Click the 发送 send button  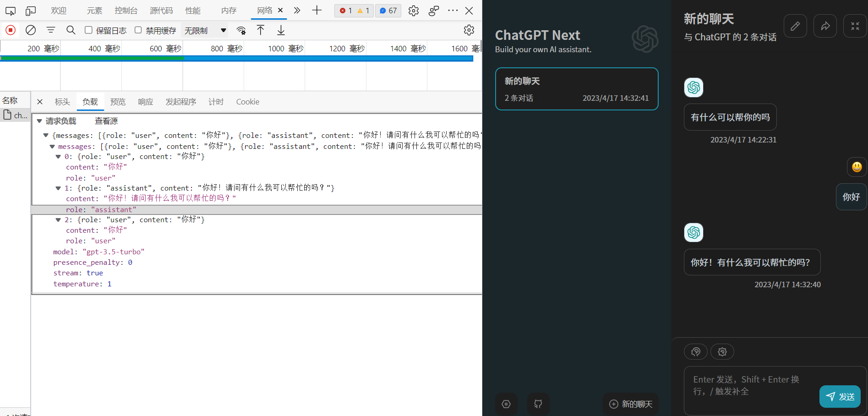(840, 397)
